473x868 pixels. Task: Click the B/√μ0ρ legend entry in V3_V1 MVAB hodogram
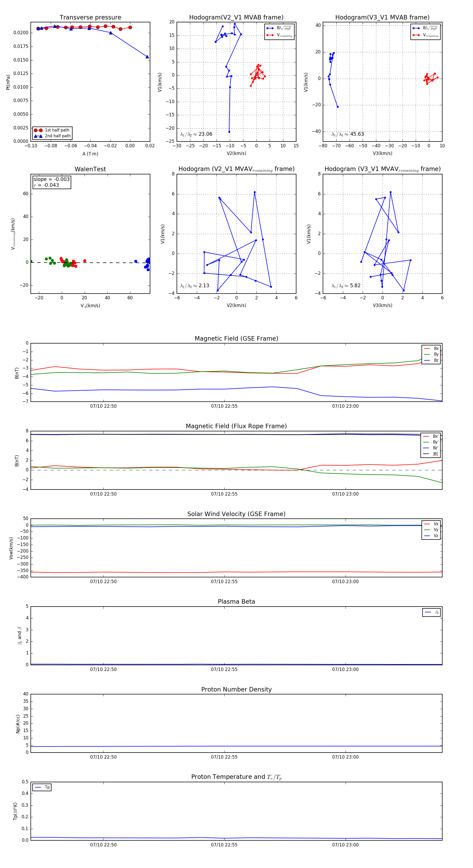point(425,28)
